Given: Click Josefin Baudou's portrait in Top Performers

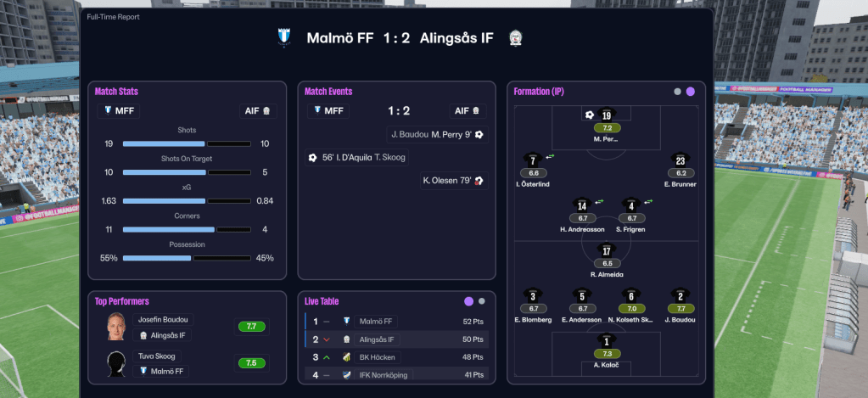Looking at the screenshot, I should pos(117,326).
